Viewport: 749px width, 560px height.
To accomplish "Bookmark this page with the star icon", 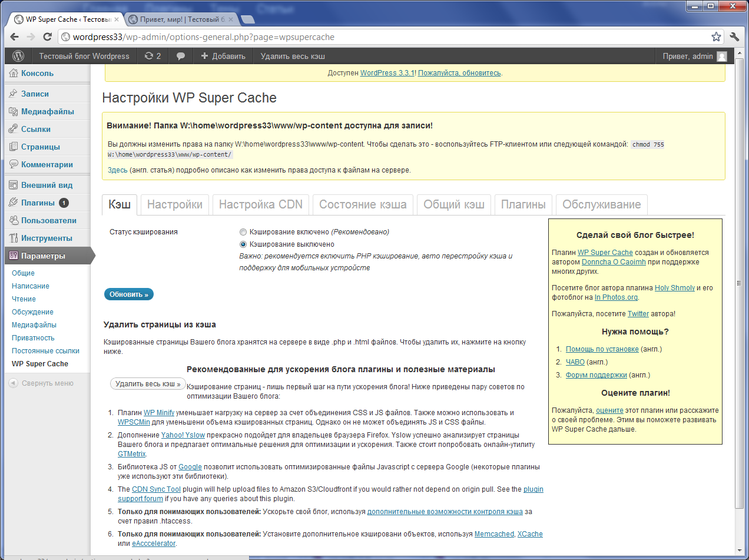I will tap(716, 37).
